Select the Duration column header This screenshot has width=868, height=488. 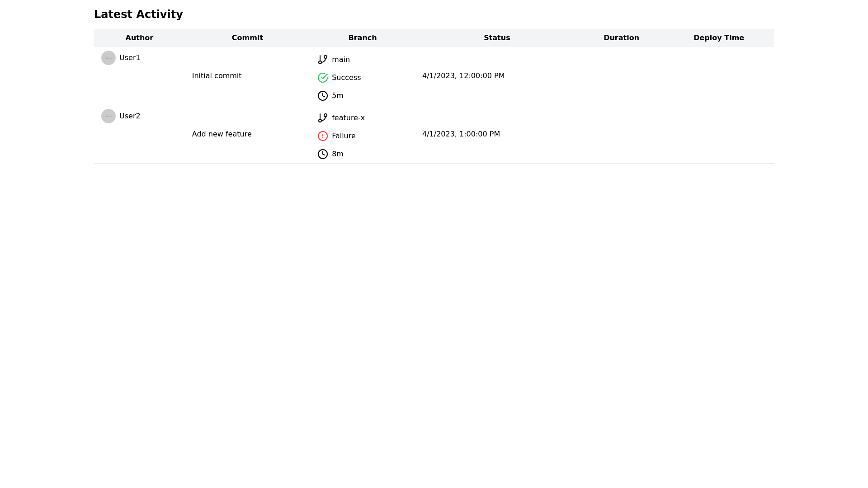coord(621,38)
